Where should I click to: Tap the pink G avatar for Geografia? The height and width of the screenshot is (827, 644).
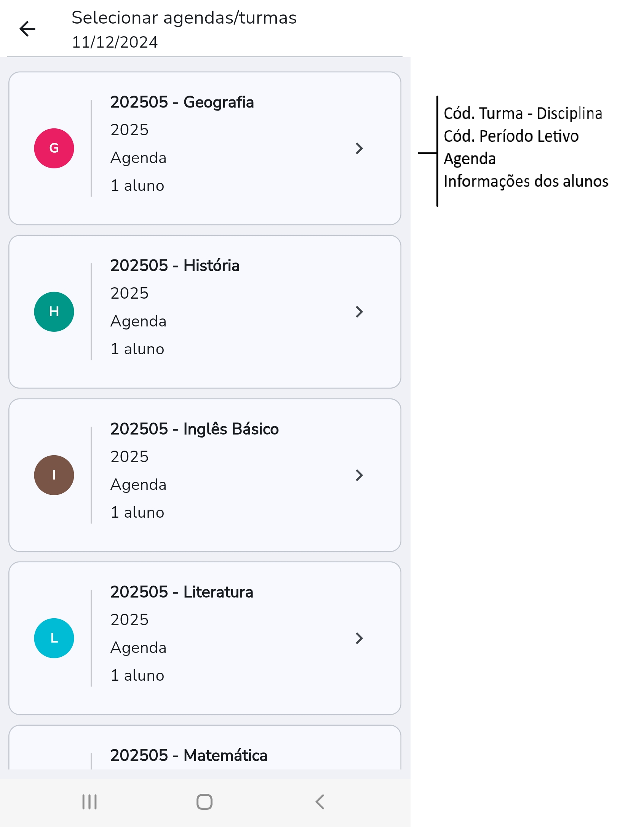point(54,148)
